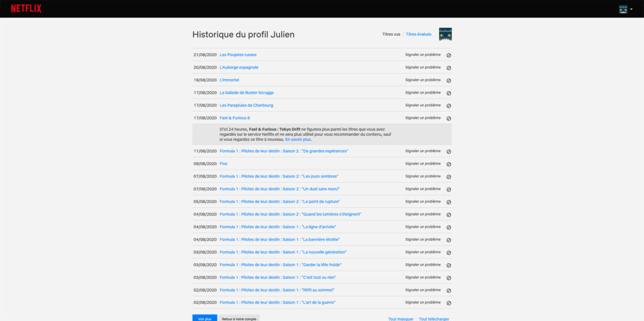This screenshot has width=644, height=321.
Task: Open Les Poupées russes title link
Action: pyautogui.click(x=238, y=55)
